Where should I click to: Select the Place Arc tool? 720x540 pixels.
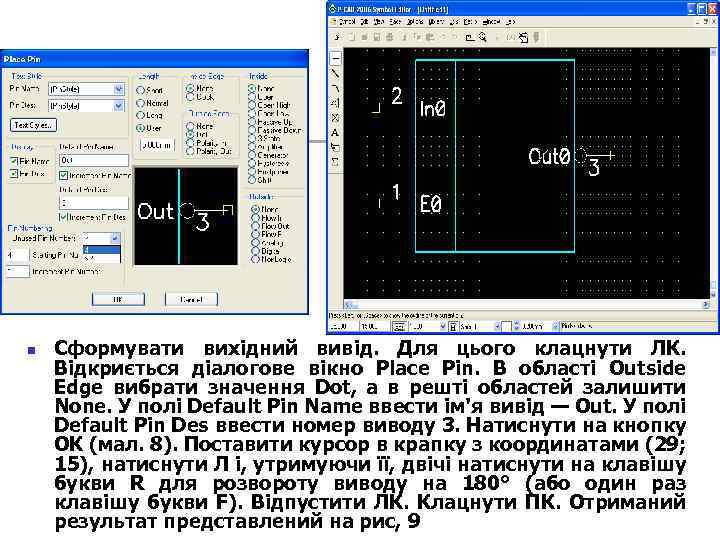tap(336, 88)
